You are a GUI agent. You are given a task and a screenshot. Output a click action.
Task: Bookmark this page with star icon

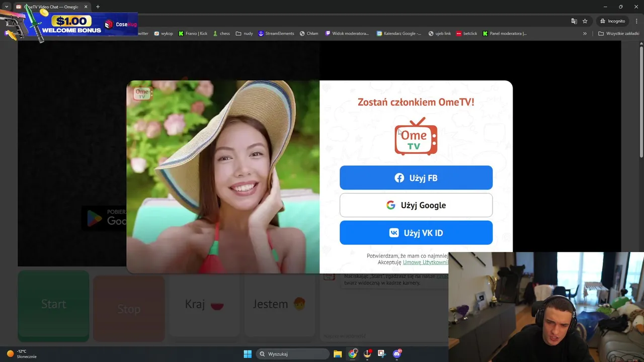click(585, 21)
